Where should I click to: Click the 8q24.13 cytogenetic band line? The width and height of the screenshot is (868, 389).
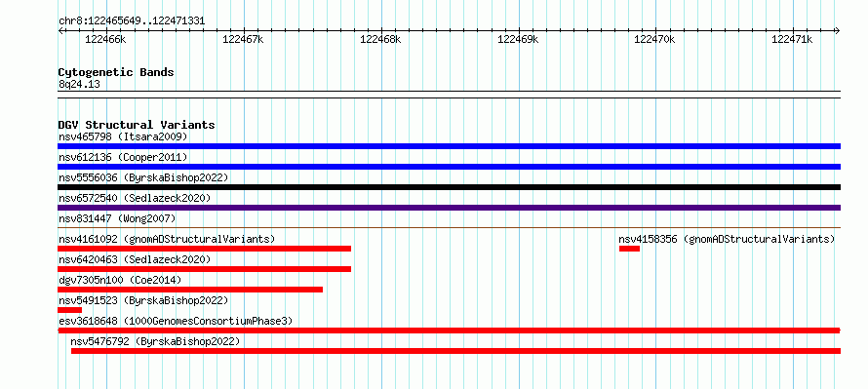[449, 95]
